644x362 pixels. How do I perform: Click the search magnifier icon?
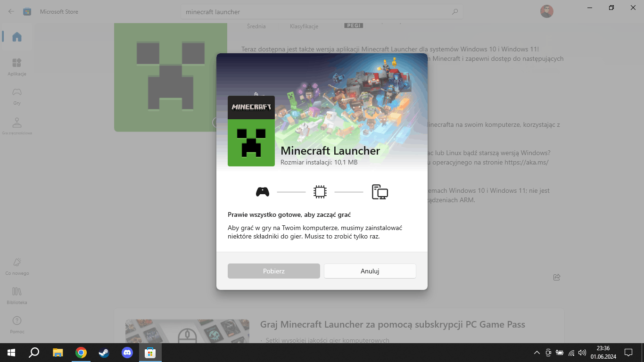click(455, 12)
